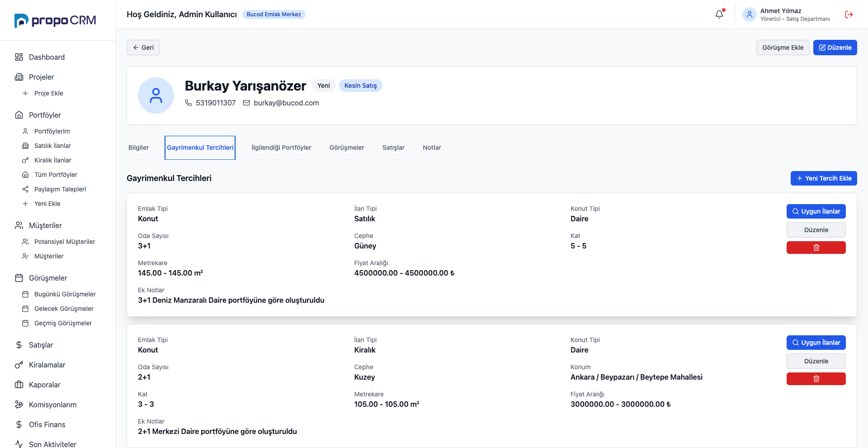
Task: Click the Gayrimenkul Tercihleri section heading
Action: (169, 178)
